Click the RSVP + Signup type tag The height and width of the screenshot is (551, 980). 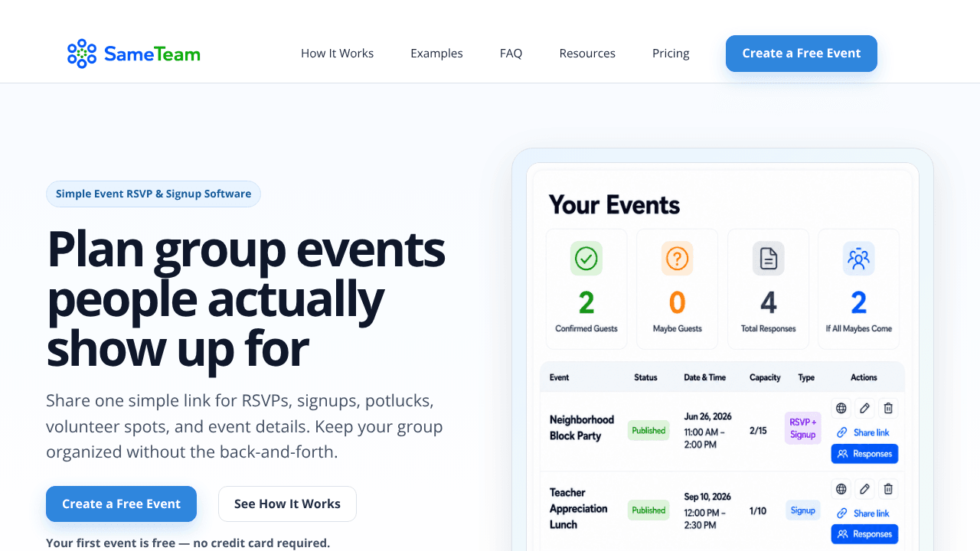[802, 429]
